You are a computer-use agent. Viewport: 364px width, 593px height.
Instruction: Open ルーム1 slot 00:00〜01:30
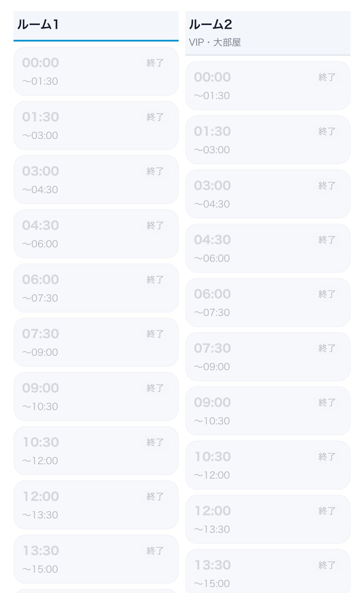(96, 71)
